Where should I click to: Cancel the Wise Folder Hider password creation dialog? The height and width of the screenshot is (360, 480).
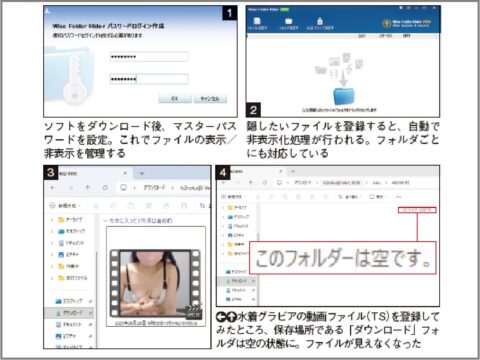pyautogui.click(x=210, y=98)
